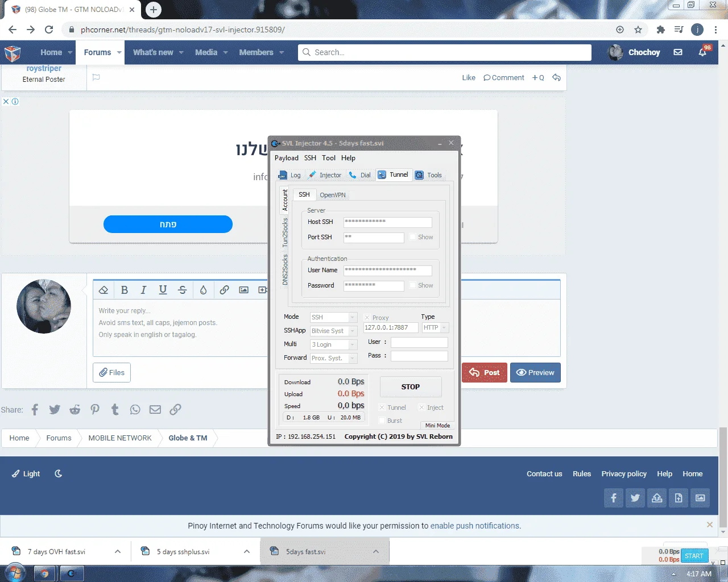
Task: Open the Mode dropdown showing SSH
Action: click(x=333, y=317)
